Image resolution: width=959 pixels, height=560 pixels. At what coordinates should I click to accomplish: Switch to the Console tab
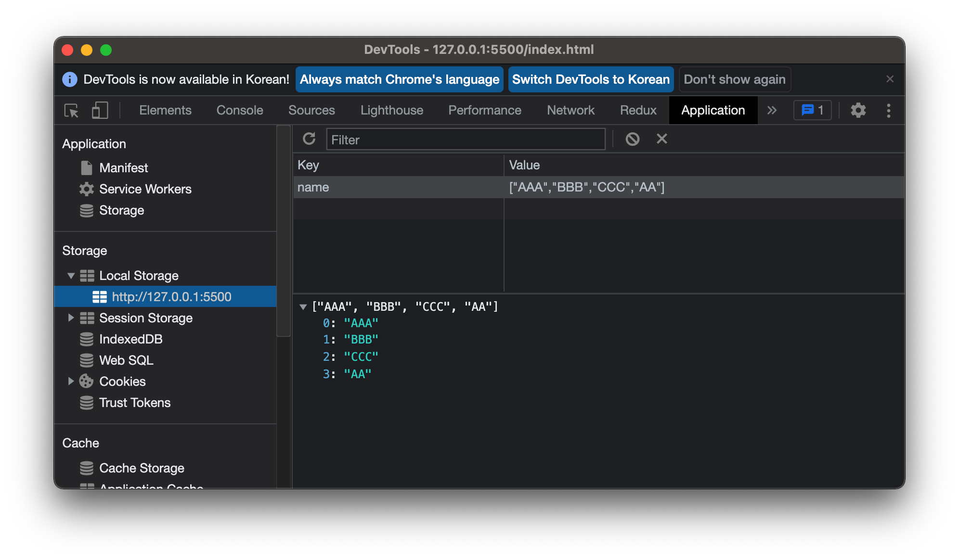tap(239, 111)
